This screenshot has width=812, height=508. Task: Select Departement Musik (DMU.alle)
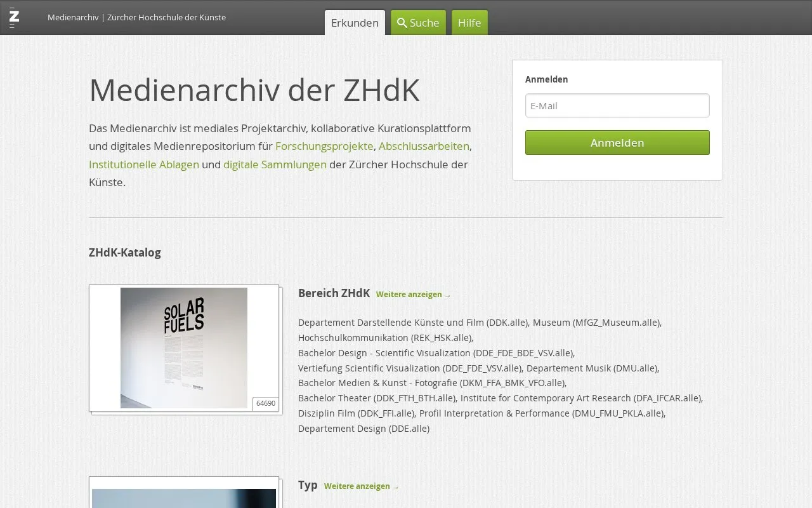(x=592, y=368)
